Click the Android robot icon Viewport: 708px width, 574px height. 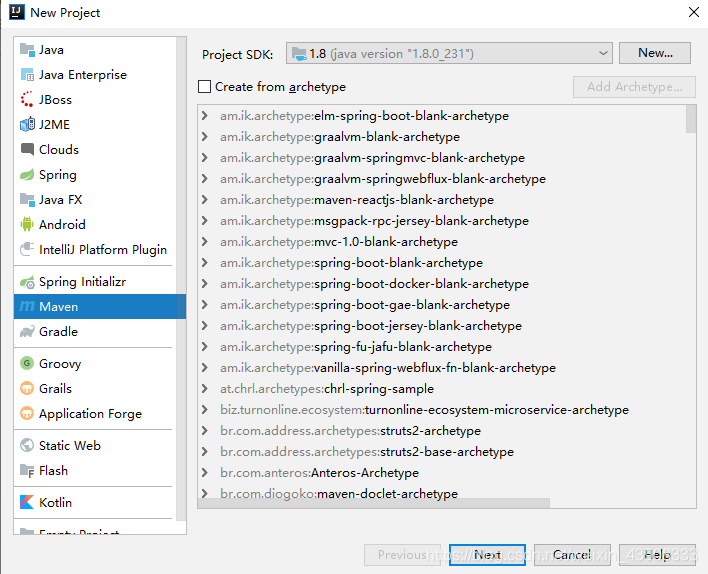[28, 225]
